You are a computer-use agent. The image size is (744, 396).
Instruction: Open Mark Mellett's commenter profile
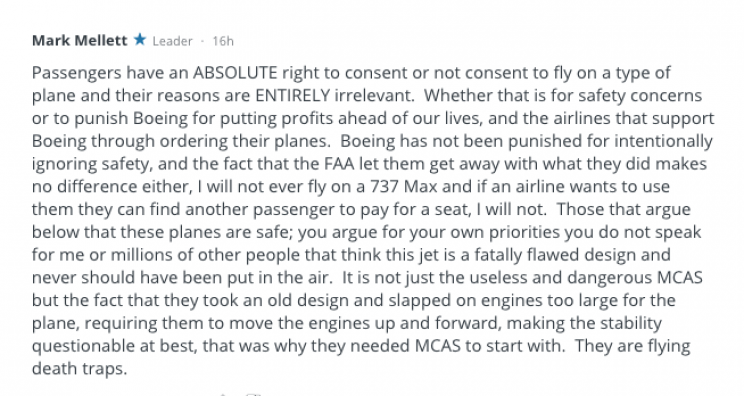pyautogui.click(x=79, y=41)
